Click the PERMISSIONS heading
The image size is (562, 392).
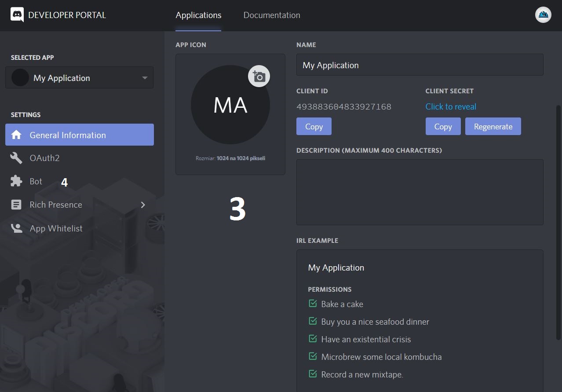tap(330, 289)
